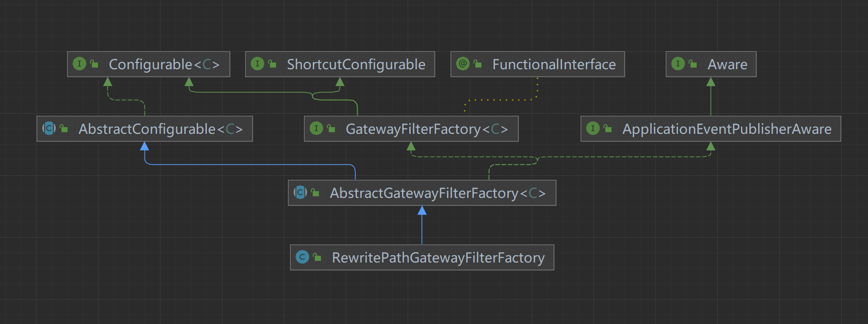
Task: Click the green arrowhead under ShortcutConfigurable
Action: [340, 82]
